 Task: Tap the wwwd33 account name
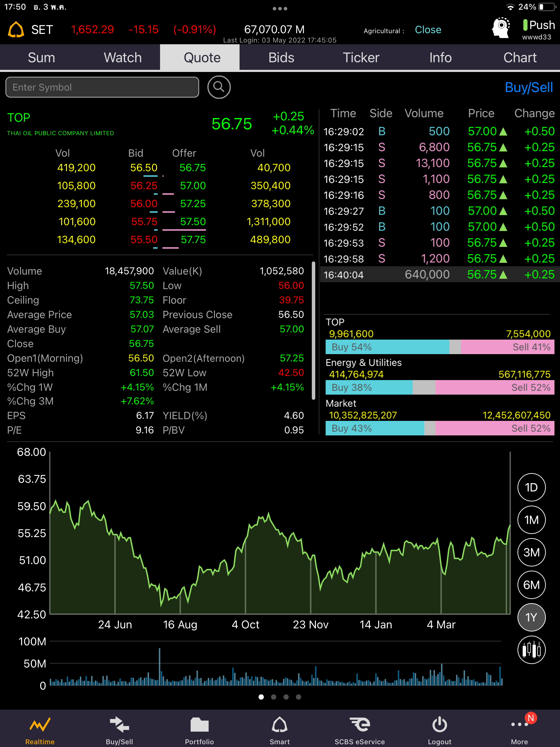click(x=536, y=37)
